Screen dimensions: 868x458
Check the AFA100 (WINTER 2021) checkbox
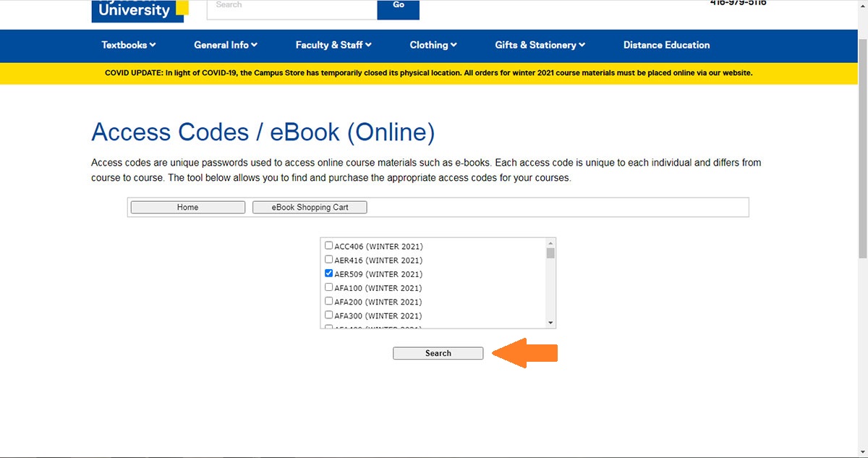[329, 287]
